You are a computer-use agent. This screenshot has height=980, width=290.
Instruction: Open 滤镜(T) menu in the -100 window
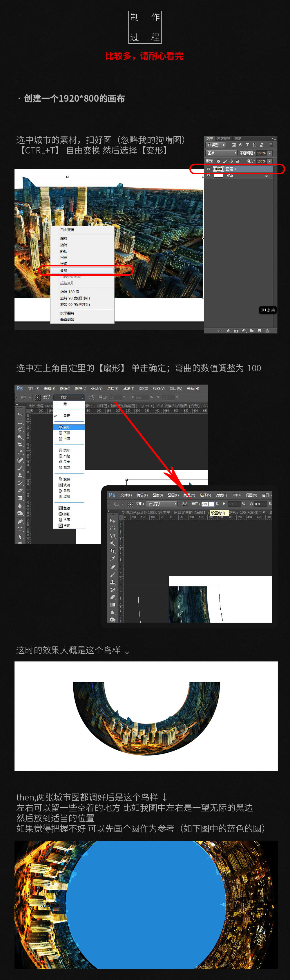[x=221, y=495]
